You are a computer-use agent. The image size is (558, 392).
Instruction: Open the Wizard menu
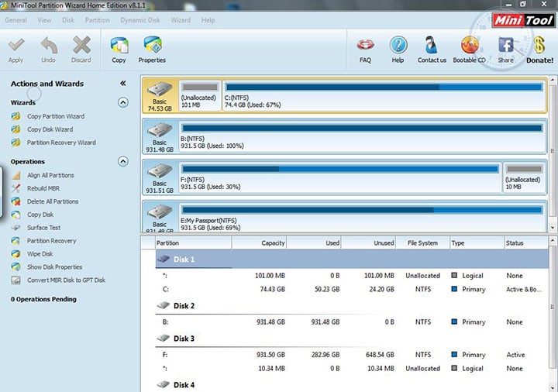pyautogui.click(x=181, y=20)
